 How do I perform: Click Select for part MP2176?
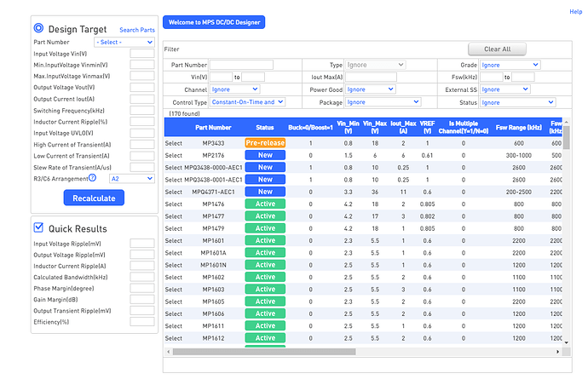coord(174,155)
